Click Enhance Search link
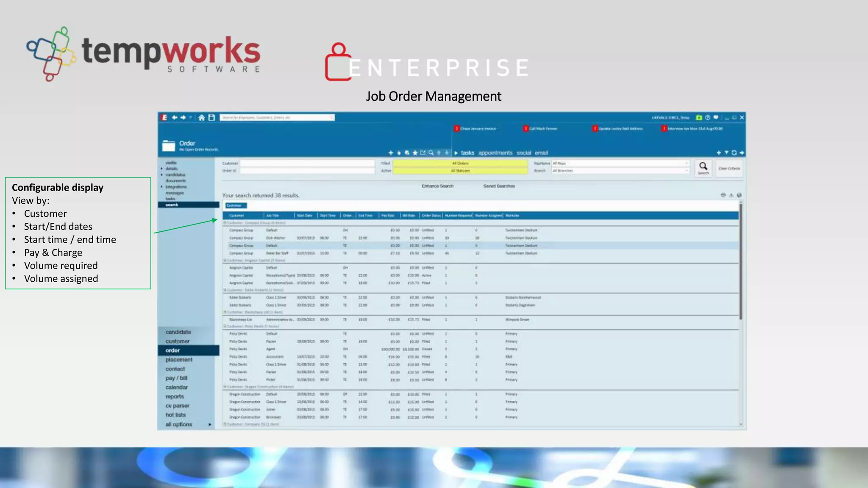 click(x=438, y=186)
